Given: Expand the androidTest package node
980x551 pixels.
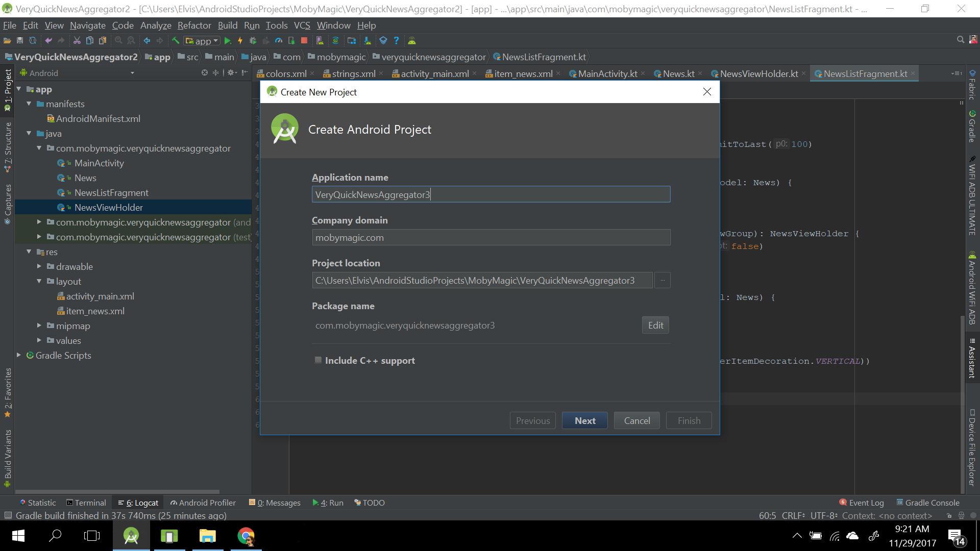Looking at the screenshot, I should (39, 222).
